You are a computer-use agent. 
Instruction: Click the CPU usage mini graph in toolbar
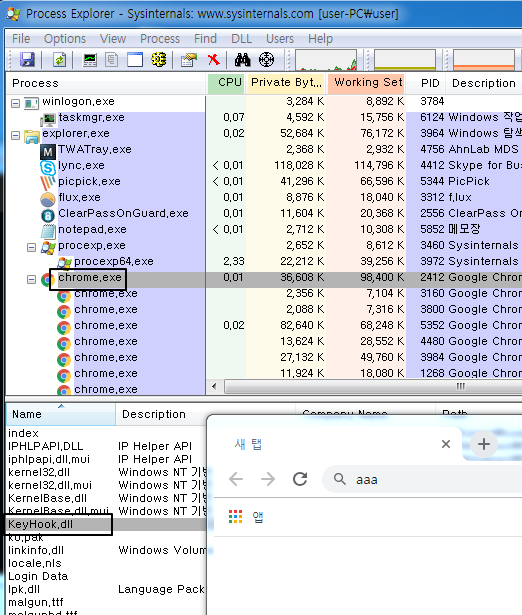coord(326,60)
